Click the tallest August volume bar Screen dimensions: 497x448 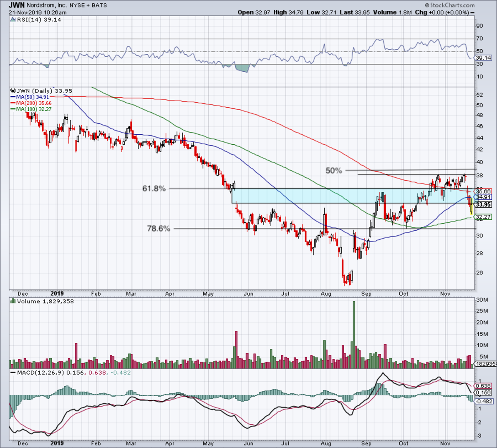click(x=354, y=335)
